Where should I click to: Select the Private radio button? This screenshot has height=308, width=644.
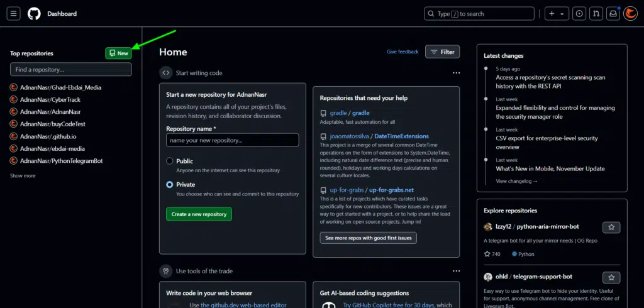pyautogui.click(x=170, y=185)
